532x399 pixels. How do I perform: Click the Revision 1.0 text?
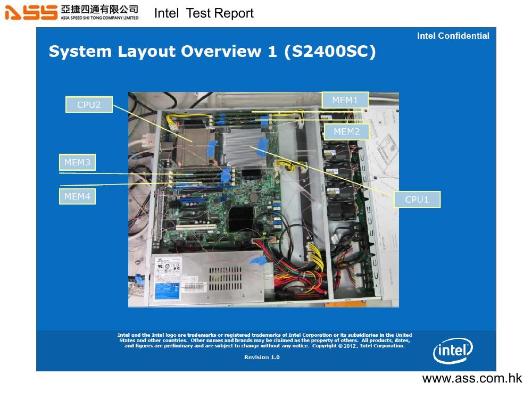(x=262, y=357)
